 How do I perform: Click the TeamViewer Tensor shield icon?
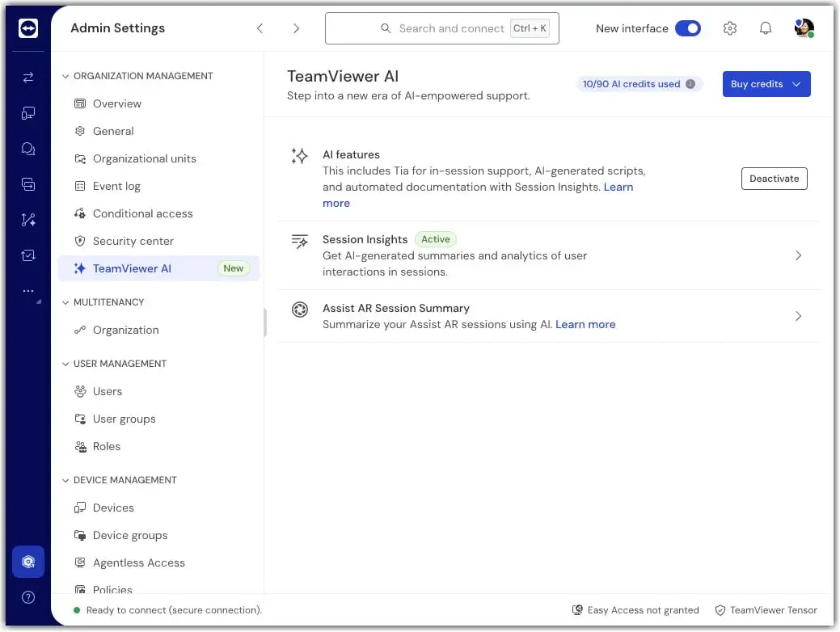pyautogui.click(x=720, y=610)
